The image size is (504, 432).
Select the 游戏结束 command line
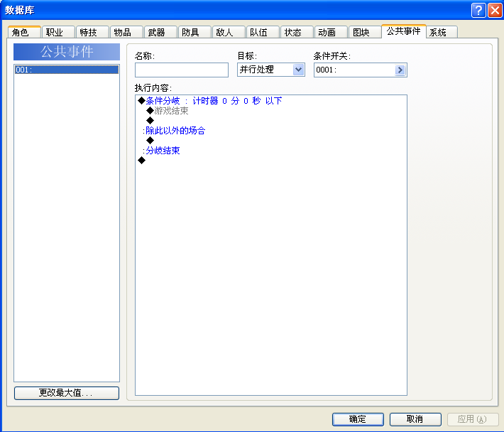271,111
